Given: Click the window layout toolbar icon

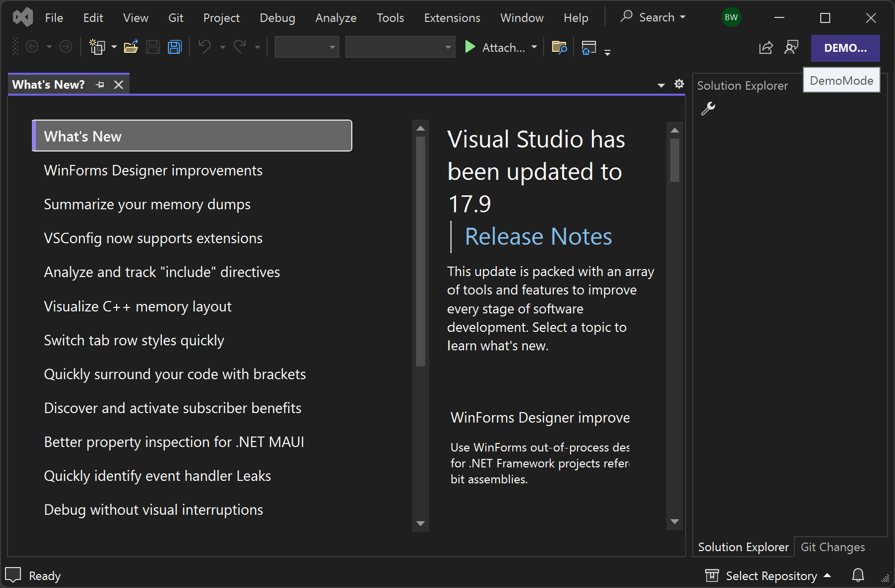Looking at the screenshot, I should (x=589, y=47).
